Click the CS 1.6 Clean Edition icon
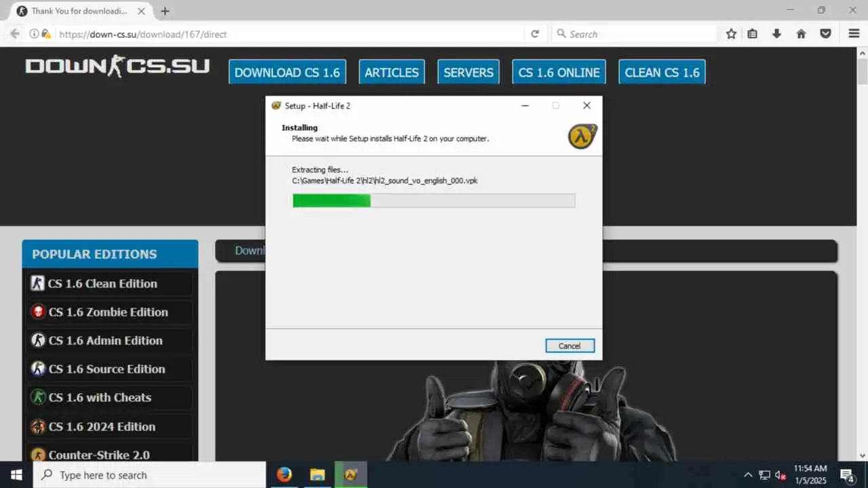The image size is (868, 488). [x=38, y=283]
